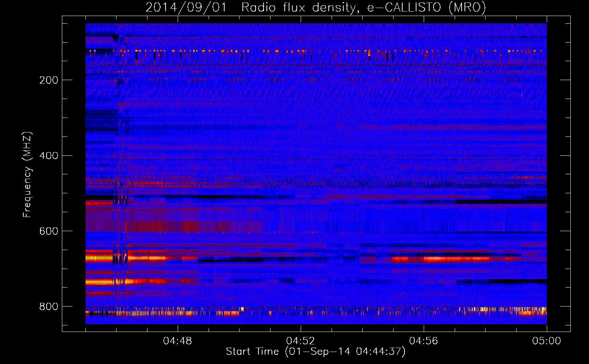Click the "400" frequency tick label
Image resolution: width=589 pixels, height=364 pixels.
(x=49, y=156)
